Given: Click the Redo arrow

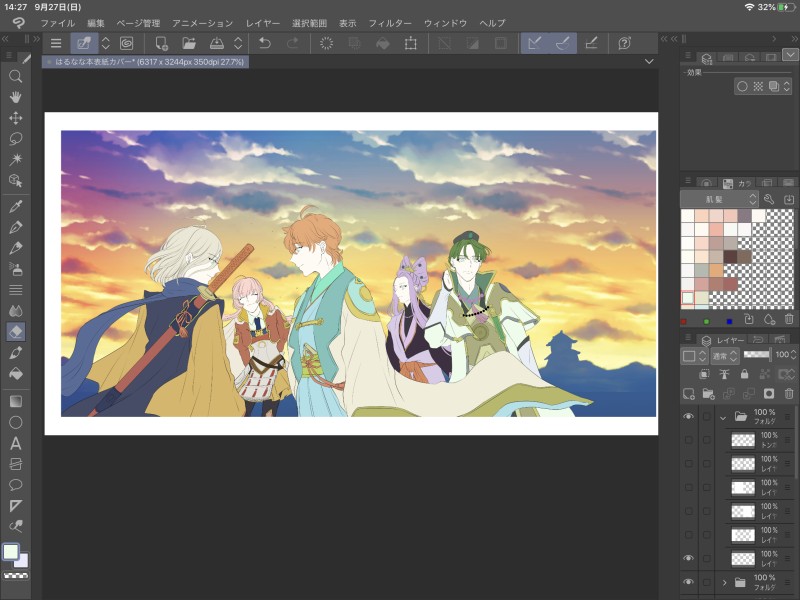Looking at the screenshot, I should (x=292, y=43).
